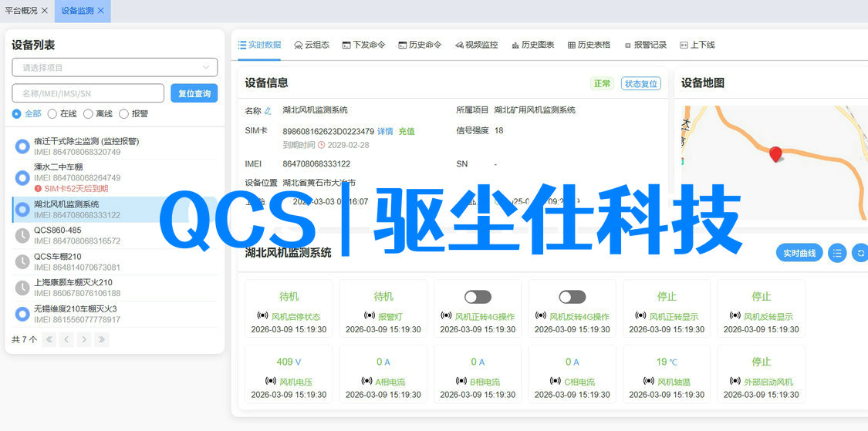Click signal icon beside B相电流
Screen dimensions: 868x431
[461, 381]
